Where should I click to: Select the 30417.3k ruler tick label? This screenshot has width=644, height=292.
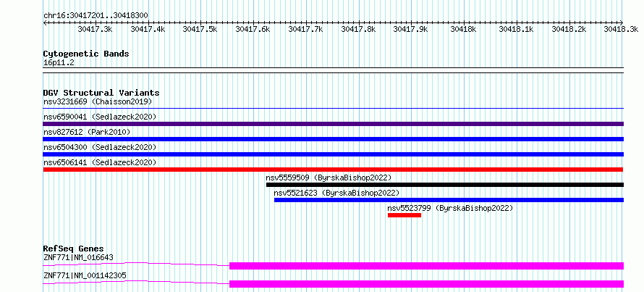click(x=95, y=29)
